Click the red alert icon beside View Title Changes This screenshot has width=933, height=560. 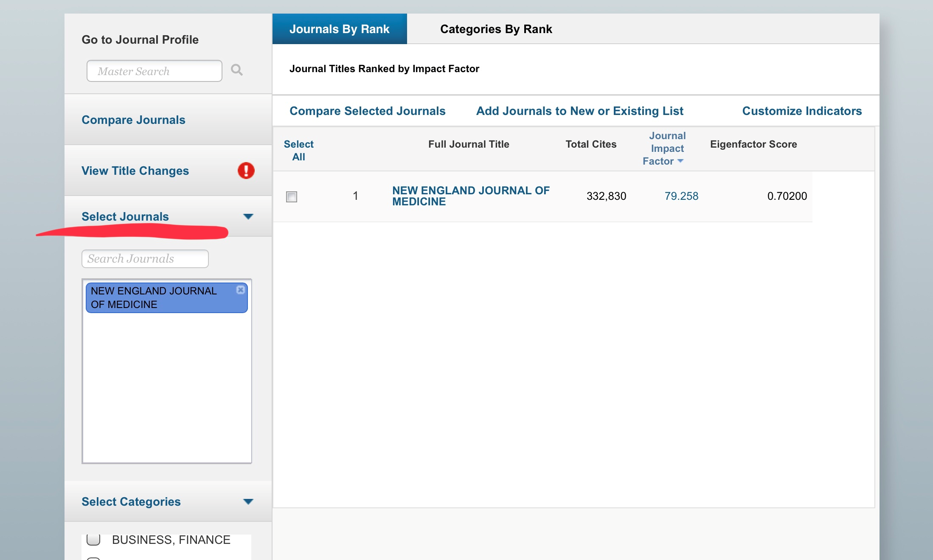pyautogui.click(x=246, y=171)
